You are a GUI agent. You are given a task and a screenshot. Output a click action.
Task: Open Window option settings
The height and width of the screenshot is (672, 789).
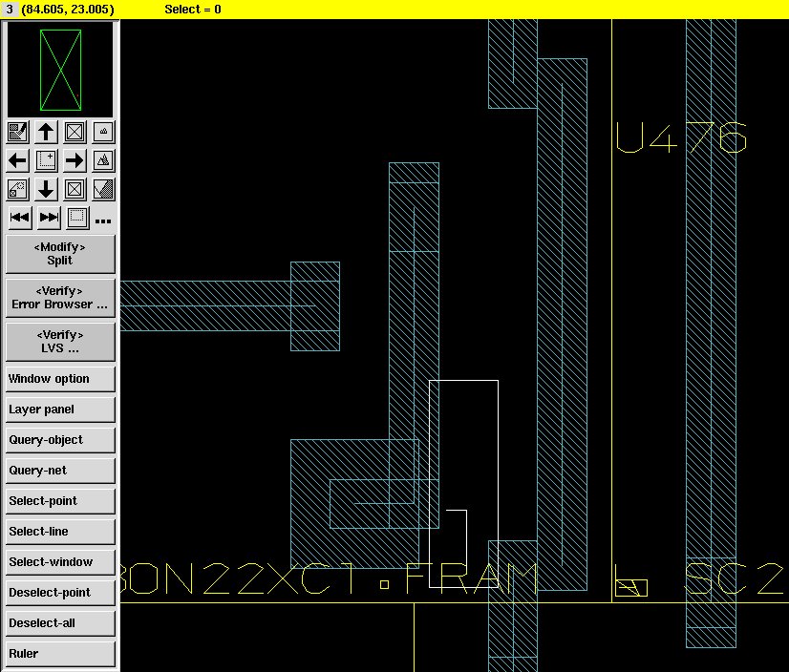tap(60, 379)
